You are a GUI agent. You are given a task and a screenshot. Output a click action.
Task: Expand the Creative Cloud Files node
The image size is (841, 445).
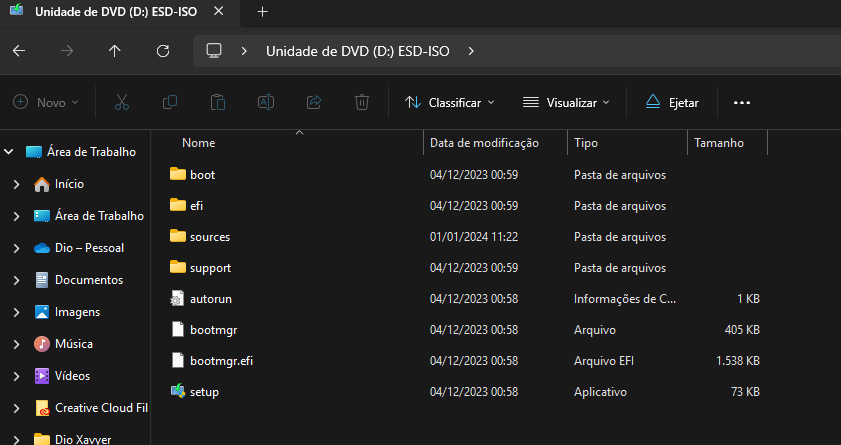pyautogui.click(x=16, y=409)
